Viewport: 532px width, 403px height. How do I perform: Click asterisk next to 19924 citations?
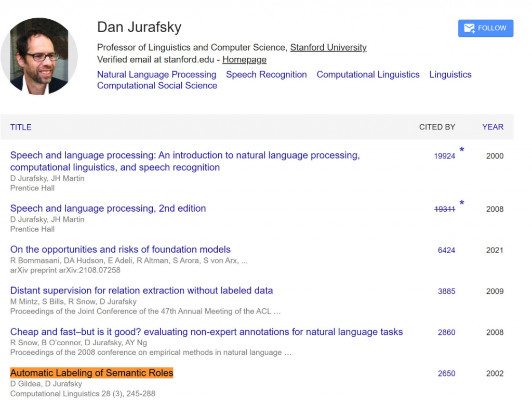click(461, 150)
